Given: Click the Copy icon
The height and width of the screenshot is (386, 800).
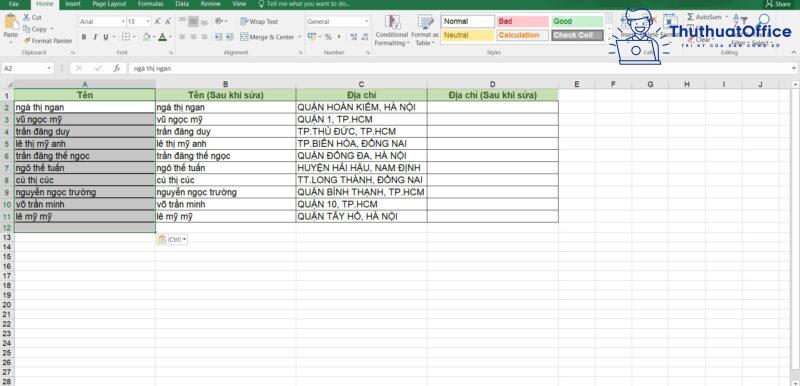Looking at the screenshot, I should 27,29.
